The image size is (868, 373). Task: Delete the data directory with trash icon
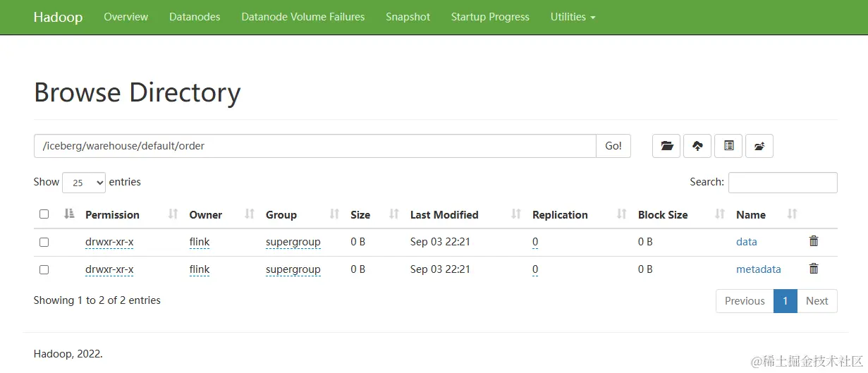814,241
